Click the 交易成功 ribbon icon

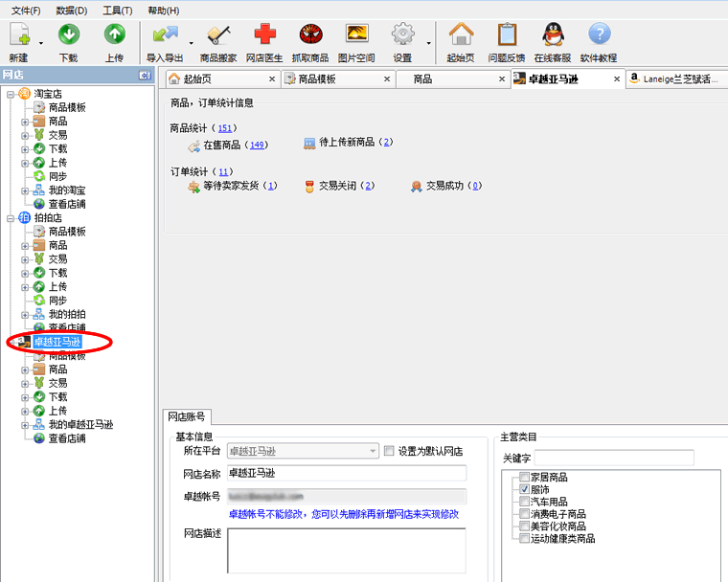416,187
